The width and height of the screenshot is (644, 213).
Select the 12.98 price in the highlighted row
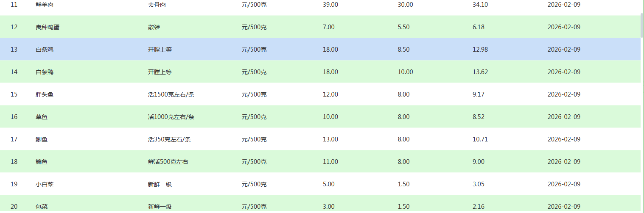[480, 50]
